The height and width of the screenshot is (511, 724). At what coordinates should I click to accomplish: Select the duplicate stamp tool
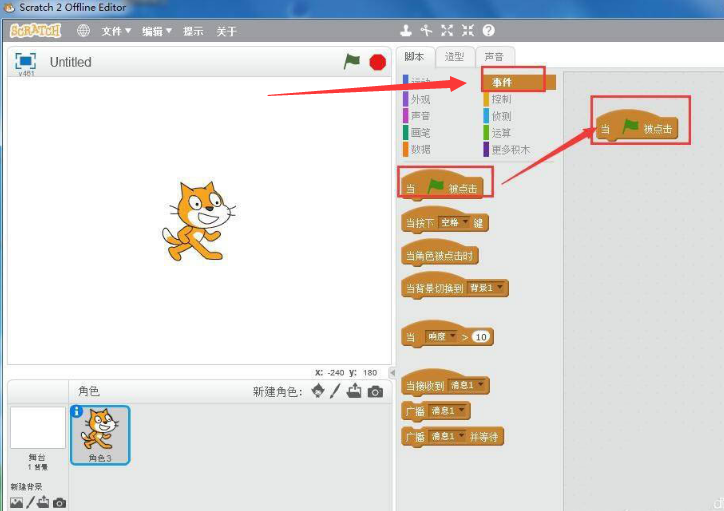[406, 30]
